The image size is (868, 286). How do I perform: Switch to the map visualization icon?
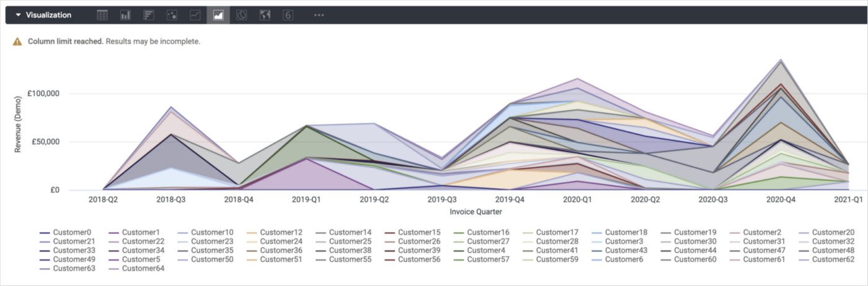tap(265, 15)
